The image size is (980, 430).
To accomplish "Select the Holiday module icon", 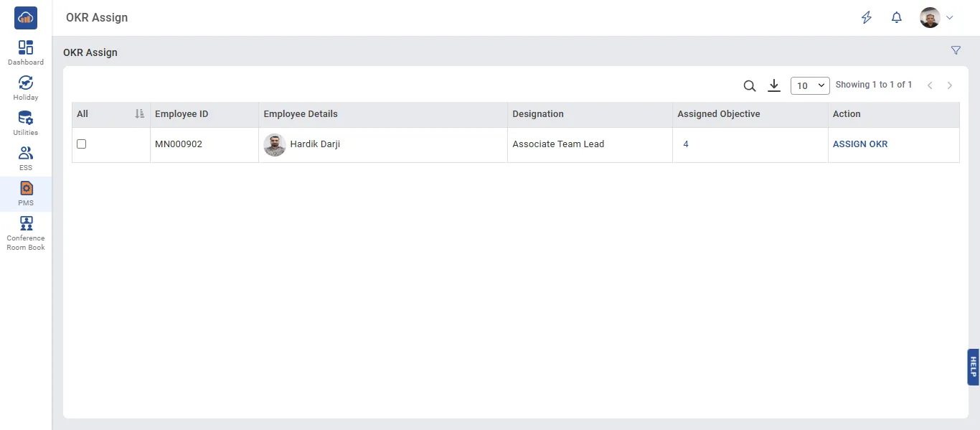I will tap(26, 86).
